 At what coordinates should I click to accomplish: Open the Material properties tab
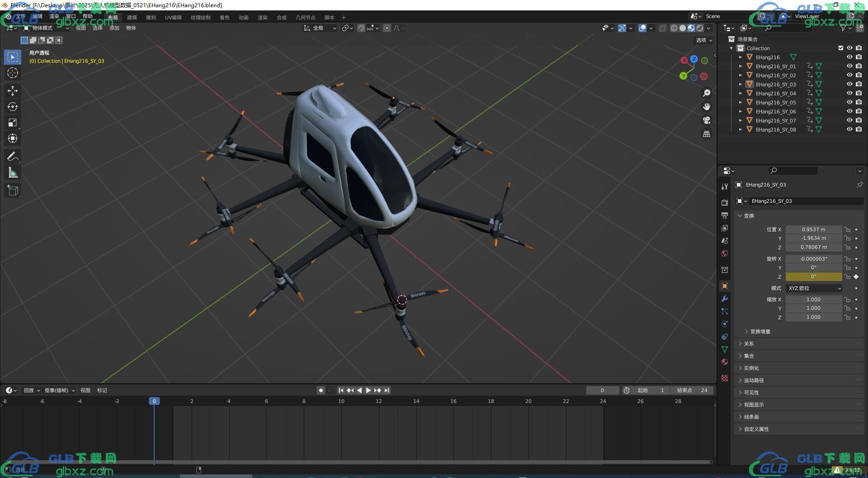coord(725,362)
